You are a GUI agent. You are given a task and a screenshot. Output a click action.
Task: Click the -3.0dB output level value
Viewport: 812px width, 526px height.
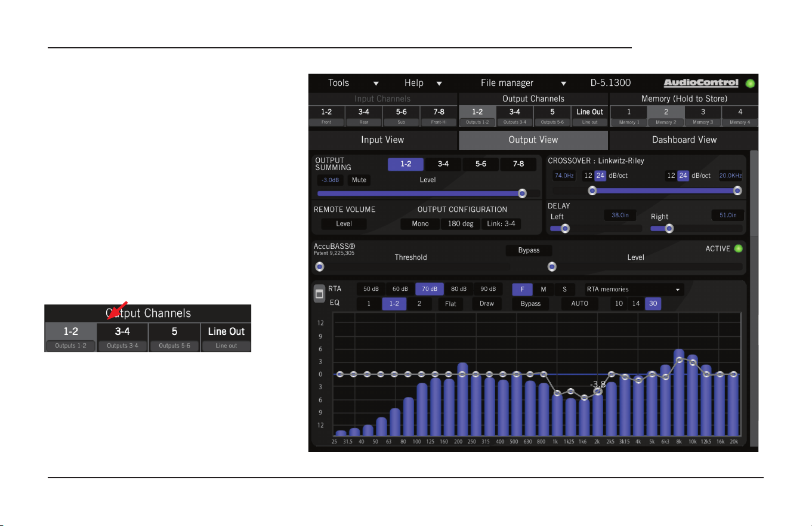331,180
